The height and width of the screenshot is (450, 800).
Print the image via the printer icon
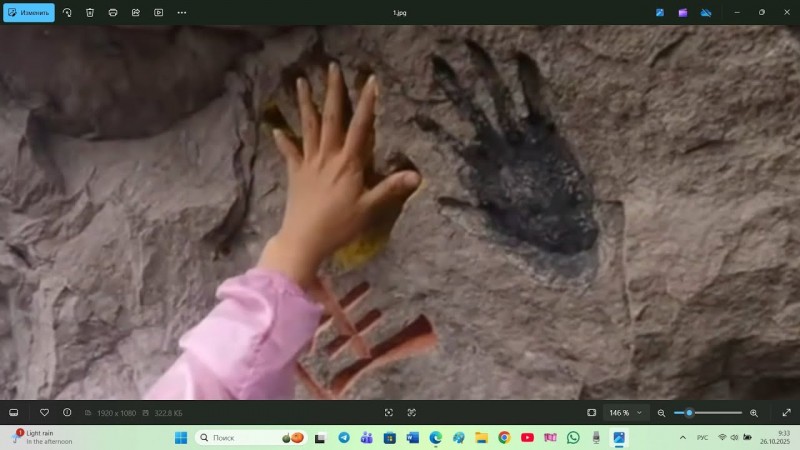[113, 12]
